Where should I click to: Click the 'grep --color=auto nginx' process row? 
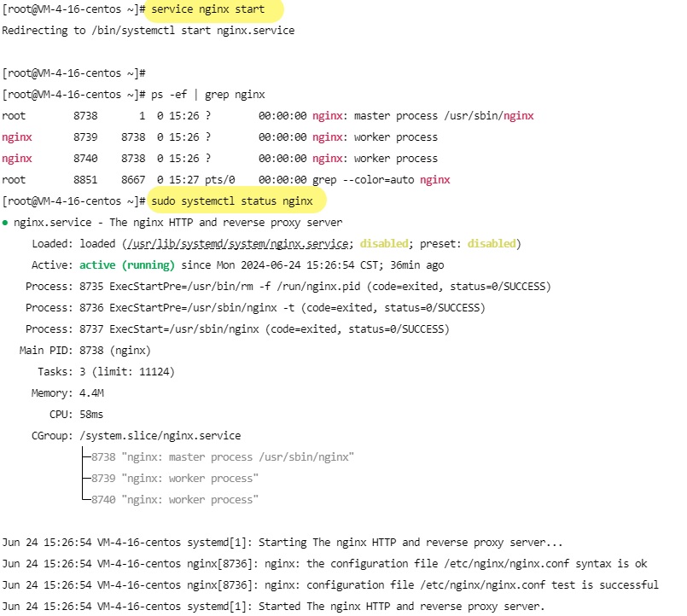coord(226,180)
